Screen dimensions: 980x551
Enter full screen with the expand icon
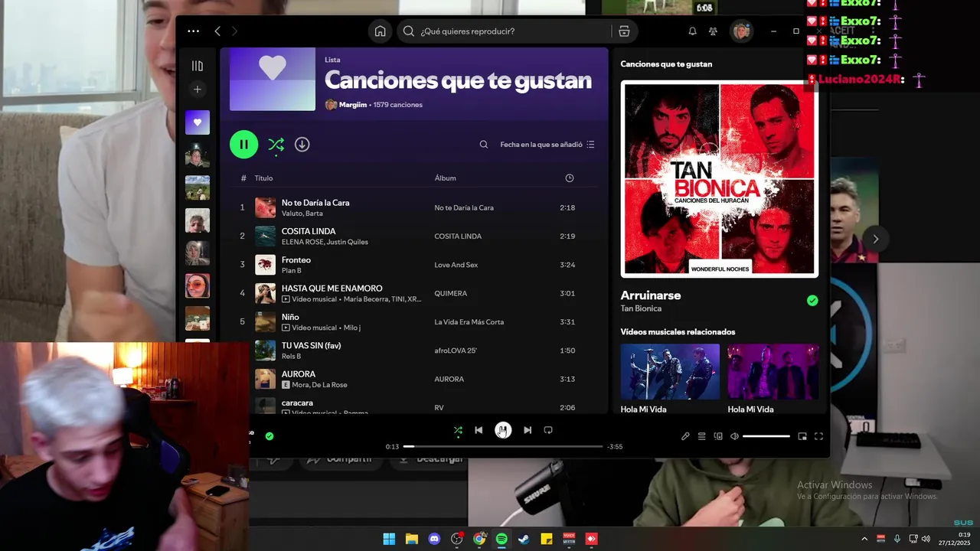tap(818, 436)
